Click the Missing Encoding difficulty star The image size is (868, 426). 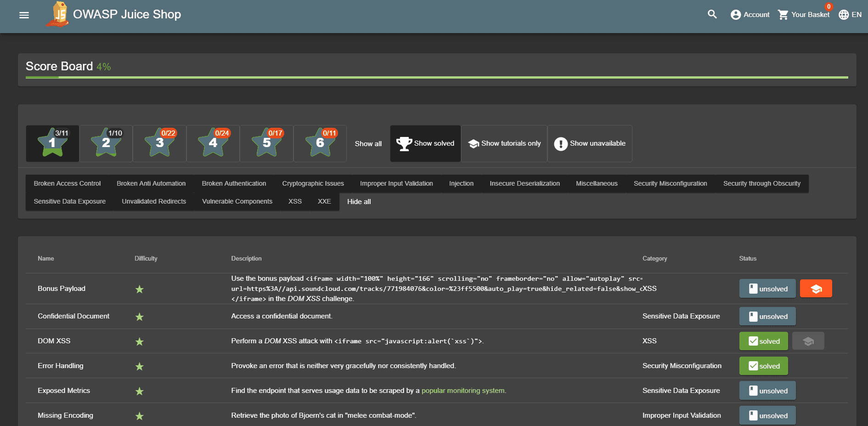pyautogui.click(x=140, y=416)
